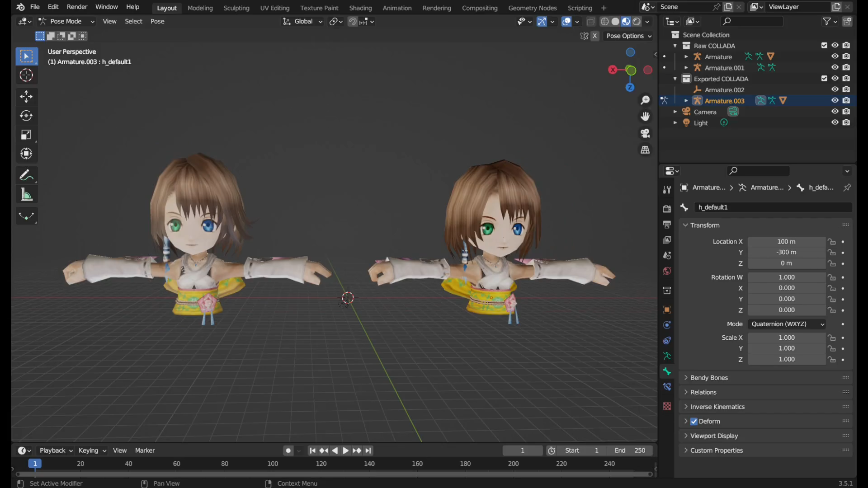The width and height of the screenshot is (868, 488).
Task: Pick the Measure ruler tool
Action: 26,195
